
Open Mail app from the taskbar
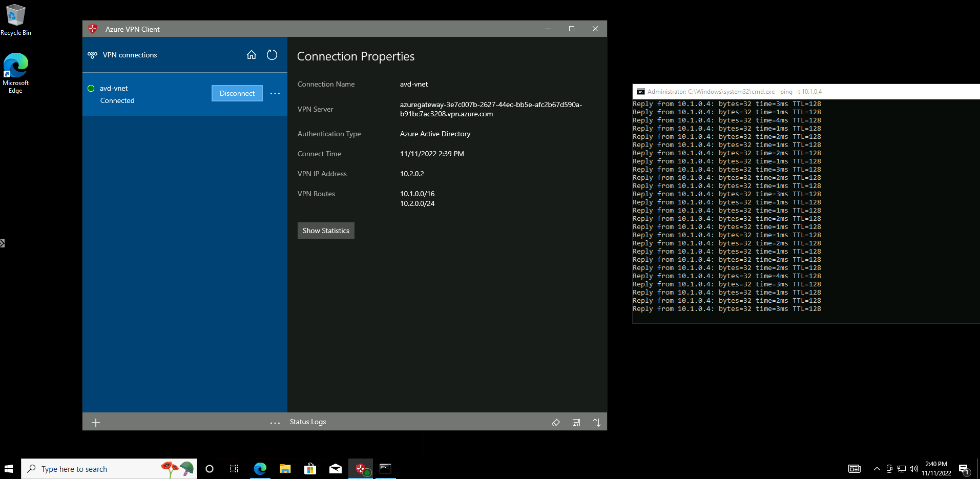point(336,469)
